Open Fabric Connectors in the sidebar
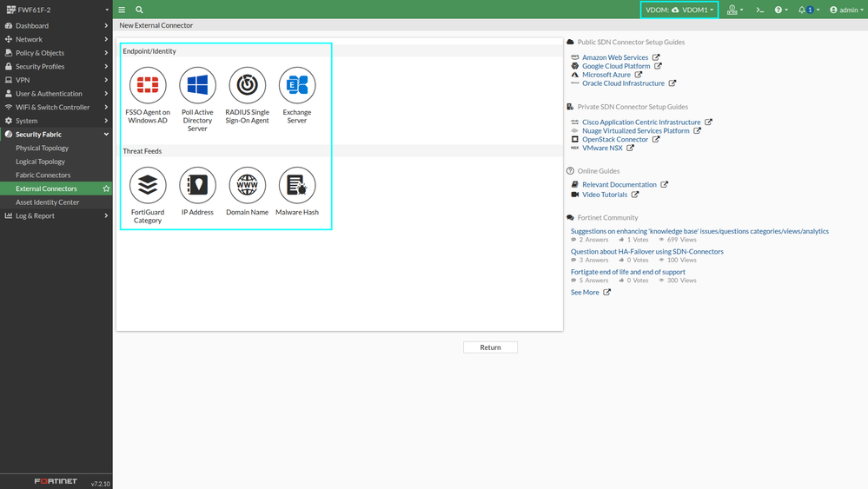Viewport: 868px width, 489px height. pos(43,175)
